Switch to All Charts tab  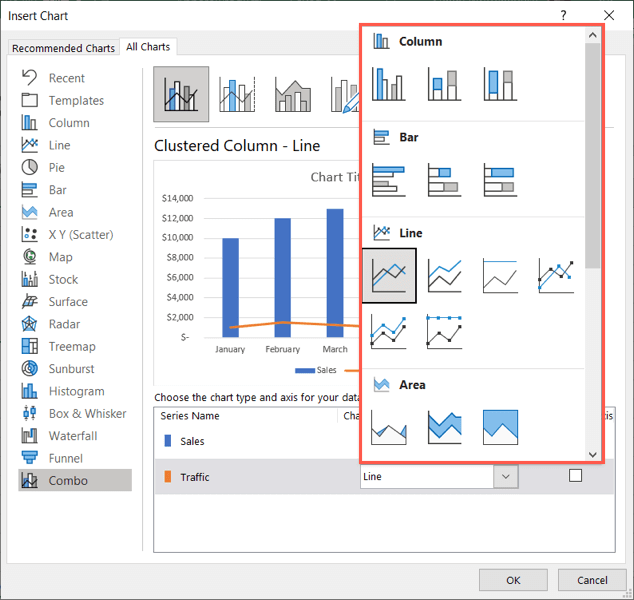[148, 46]
